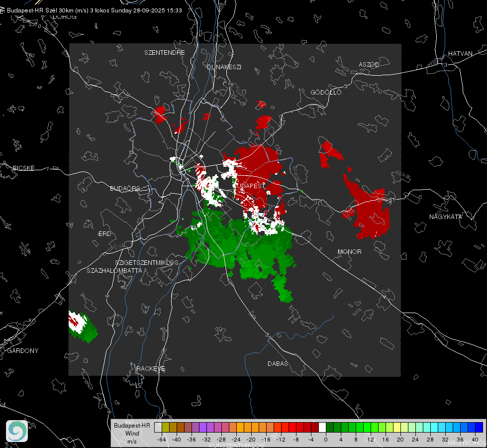Image resolution: width=487 pixels, height=448 pixels.
Task: Click the GÖDÖLLŐ map label
Action: 326,92
